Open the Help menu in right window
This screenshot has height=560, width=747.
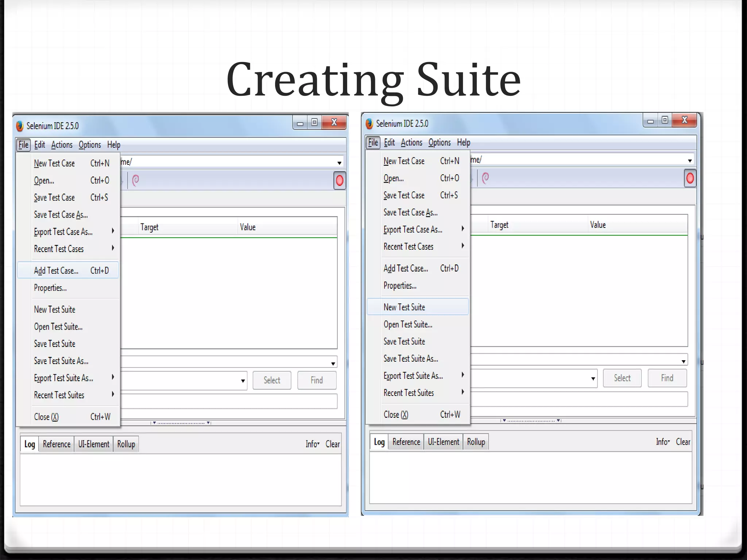tap(464, 143)
